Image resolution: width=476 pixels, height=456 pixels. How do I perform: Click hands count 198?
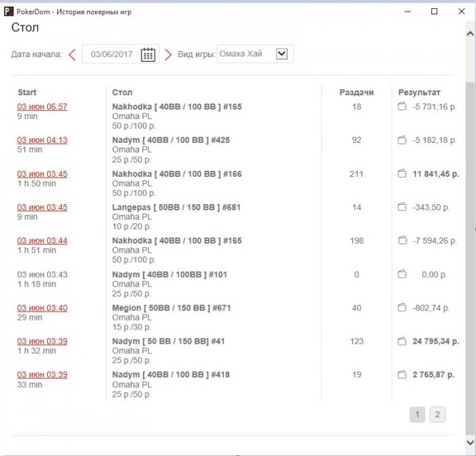[356, 241]
